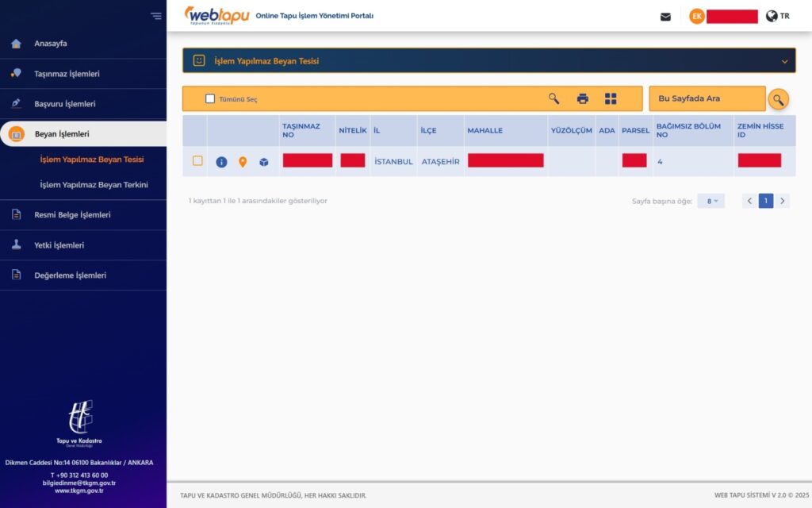Select the İstanbul Ataşehir row checkbox

197,161
